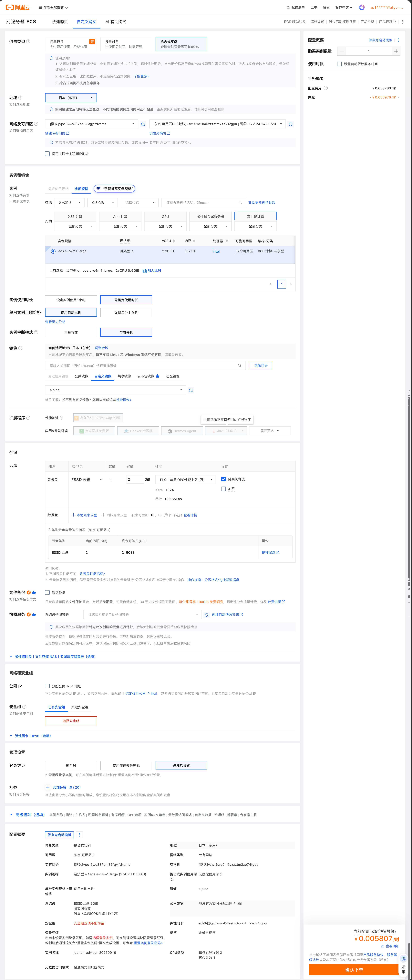Refresh the snapshot policy list
This screenshot has width=412, height=980.
click(206, 615)
